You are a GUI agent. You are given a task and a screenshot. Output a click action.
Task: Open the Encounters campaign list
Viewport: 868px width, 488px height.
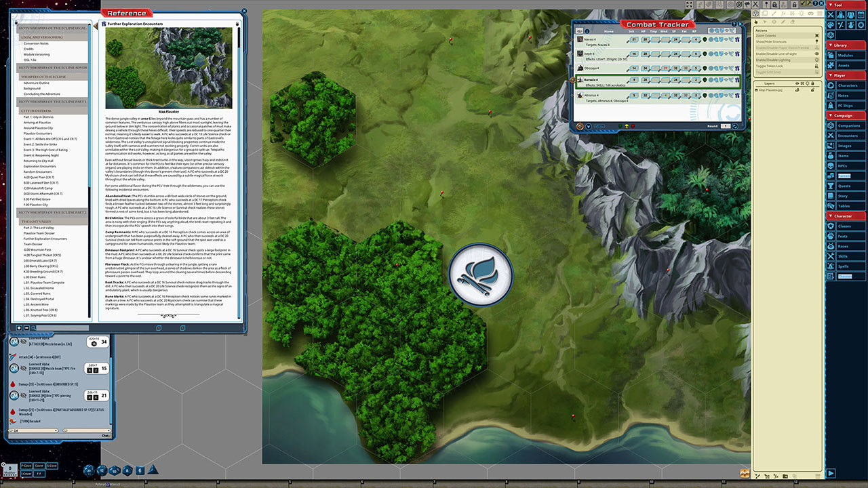(848, 136)
